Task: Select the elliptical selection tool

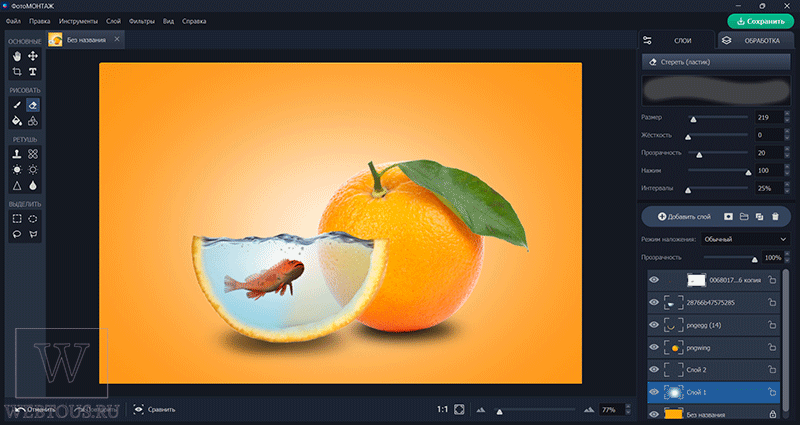Action: (33, 218)
